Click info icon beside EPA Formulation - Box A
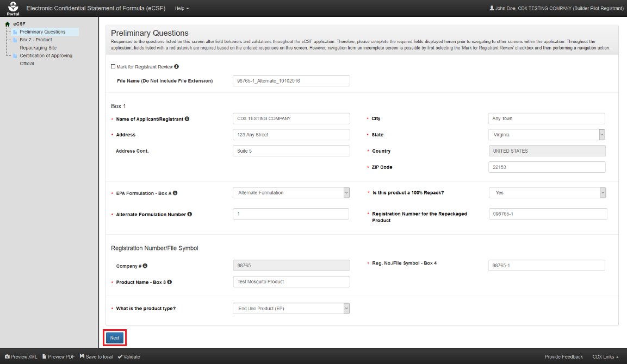The width and height of the screenshot is (627, 364). tap(175, 193)
